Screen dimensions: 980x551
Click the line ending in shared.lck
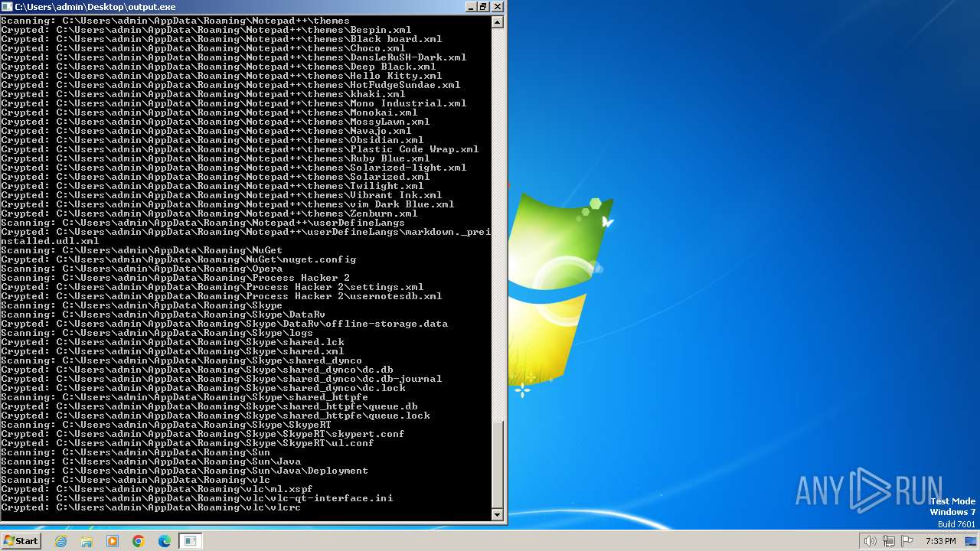(x=172, y=342)
